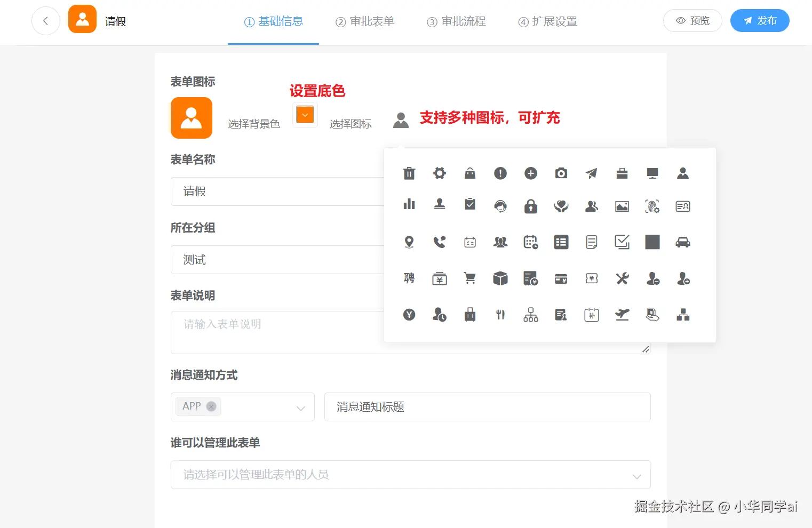Select the headset support agent icon
Image resolution: width=812 pixels, height=528 pixels.
500,206
